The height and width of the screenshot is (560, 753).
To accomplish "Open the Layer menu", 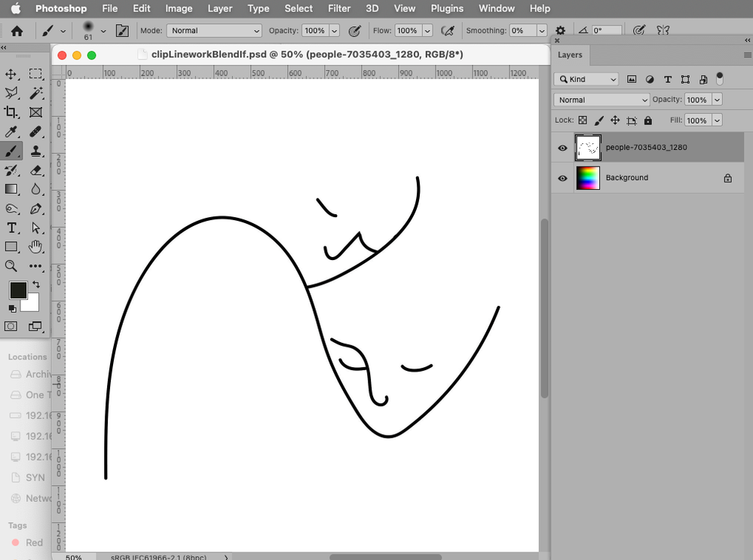I will (x=220, y=8).
